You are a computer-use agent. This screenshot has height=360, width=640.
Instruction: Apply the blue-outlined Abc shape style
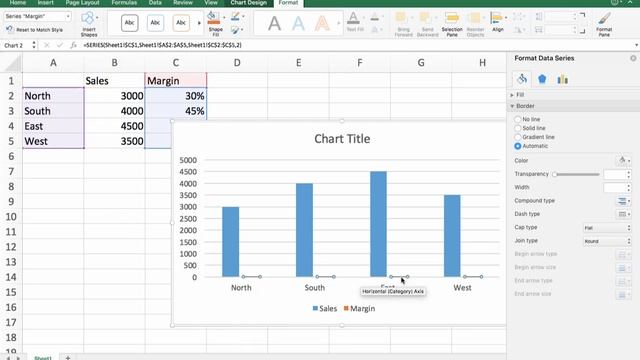(x=155, y=23)
